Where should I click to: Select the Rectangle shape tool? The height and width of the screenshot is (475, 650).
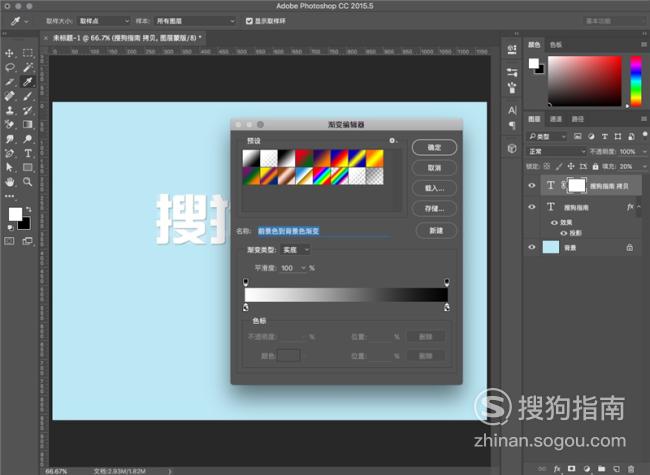tap(28, 167)
